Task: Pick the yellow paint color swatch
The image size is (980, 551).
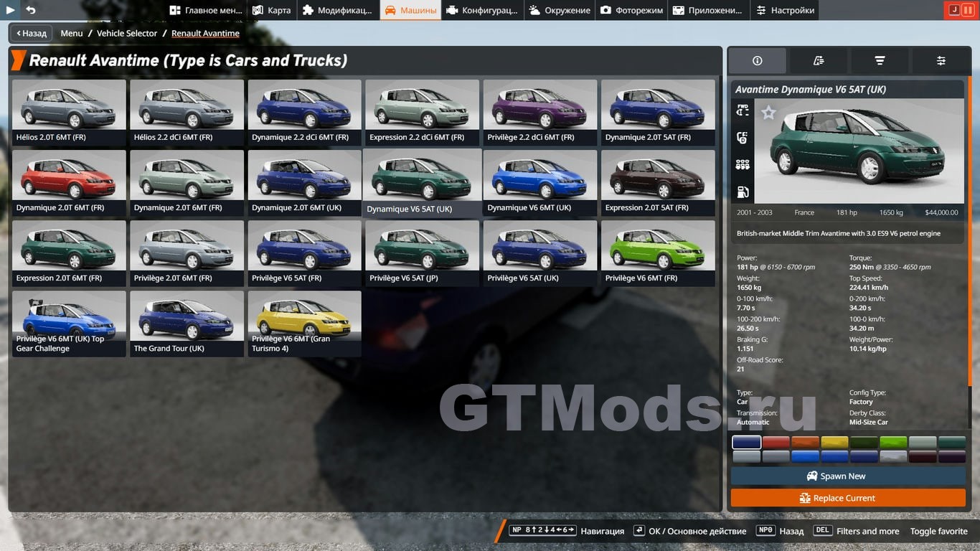Action: click(x=834, y=442)
